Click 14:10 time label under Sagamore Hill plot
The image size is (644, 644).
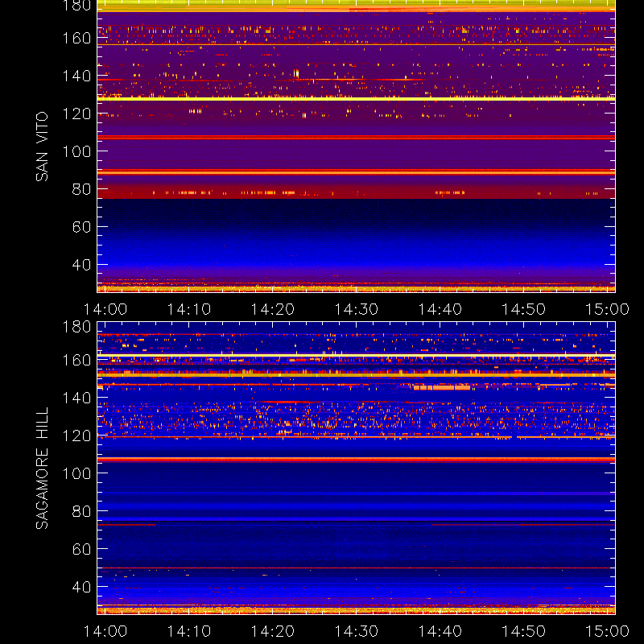tap(189, 631)
